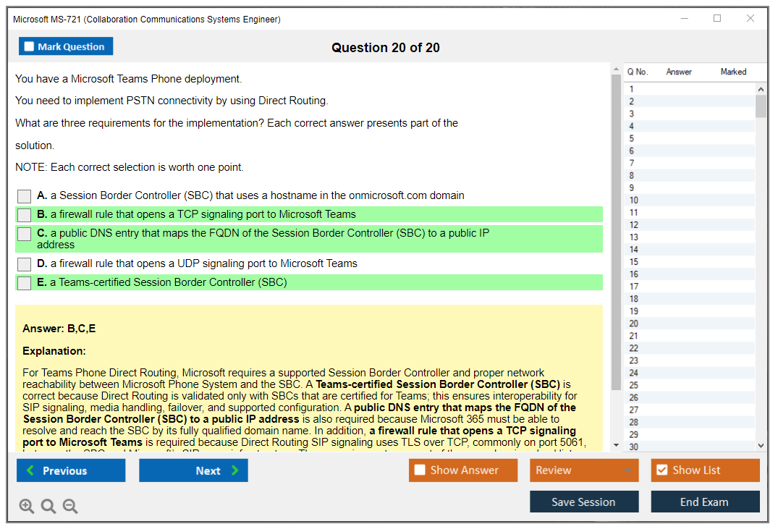Screen dimensions: 778x532
Task: Select question 12 in the list
Action: (x=690, y=225)
